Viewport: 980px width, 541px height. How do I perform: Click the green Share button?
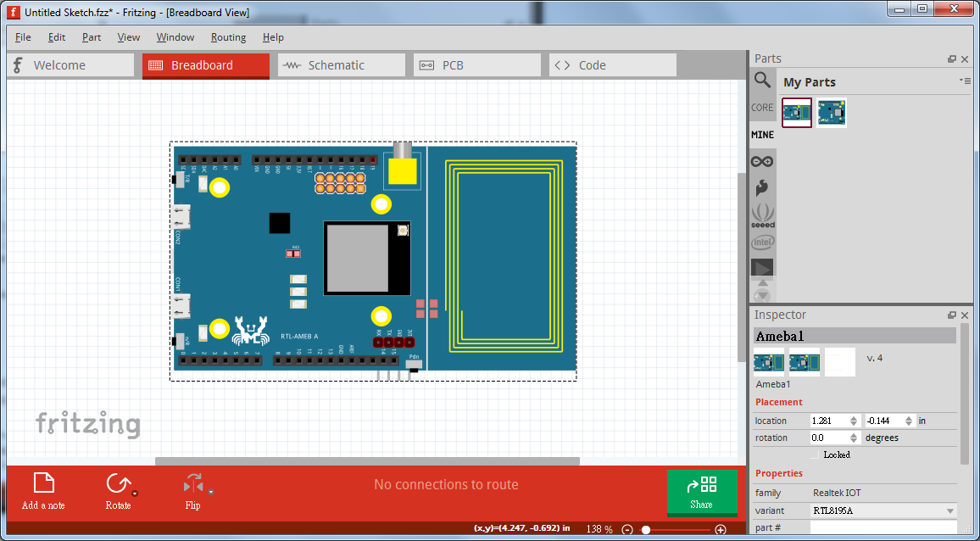[702, 493]
